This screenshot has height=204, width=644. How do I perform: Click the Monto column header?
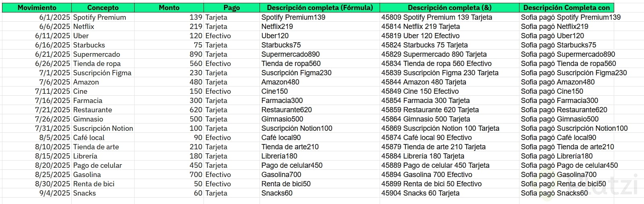coord(169,8)
